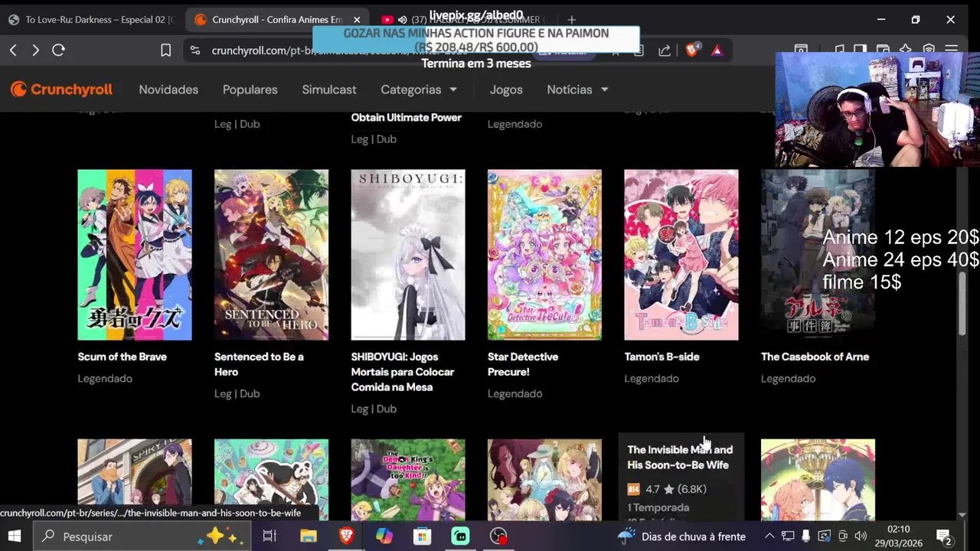Screen dimensions: 980x551
Task: Open File Explorer from the taskbar
Action: [x=308, y=536]
